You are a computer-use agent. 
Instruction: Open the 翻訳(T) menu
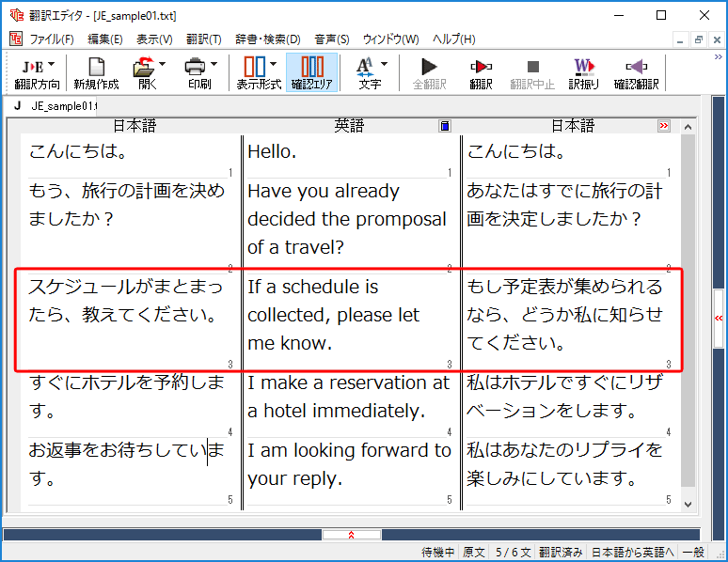click(x=204, y=39)
